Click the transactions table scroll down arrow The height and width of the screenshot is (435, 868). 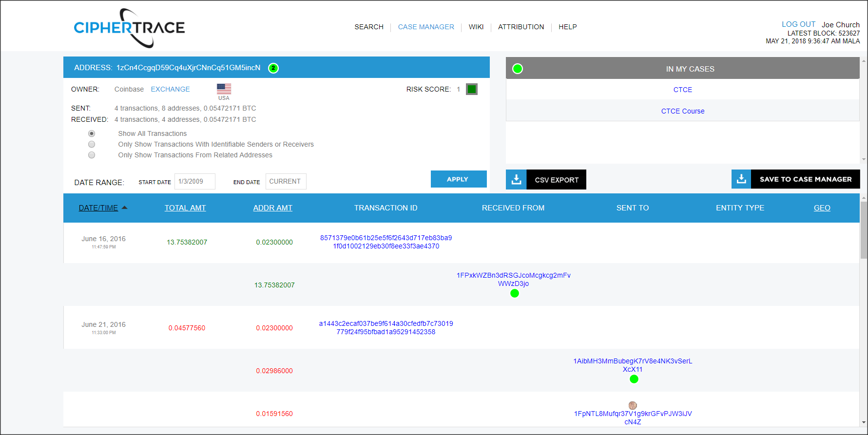coord(864,422)
